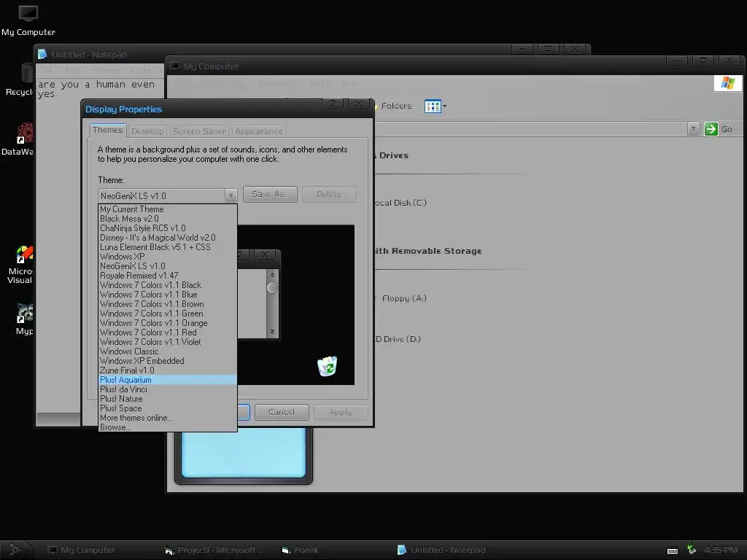The height and width of the screenshot is (560, 747).
Task: Choose Luna Element Black v5.1 + CSS
Action: click(168, 247)
